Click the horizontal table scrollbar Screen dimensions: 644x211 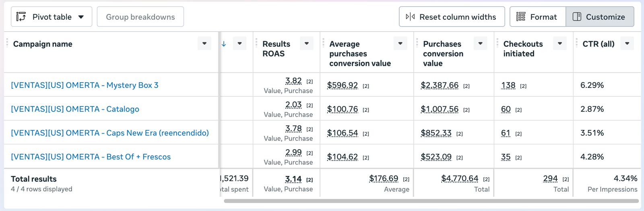coord(431,201)
